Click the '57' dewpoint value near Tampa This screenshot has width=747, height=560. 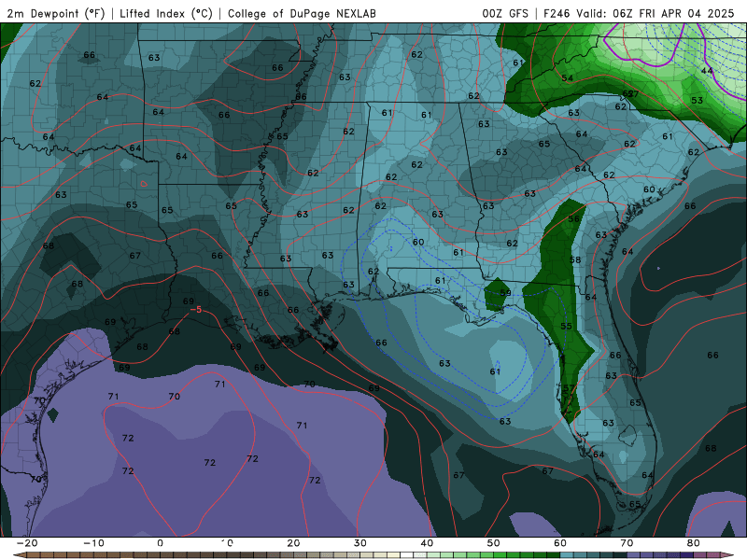pyautogui.click(x=569, y=388)
